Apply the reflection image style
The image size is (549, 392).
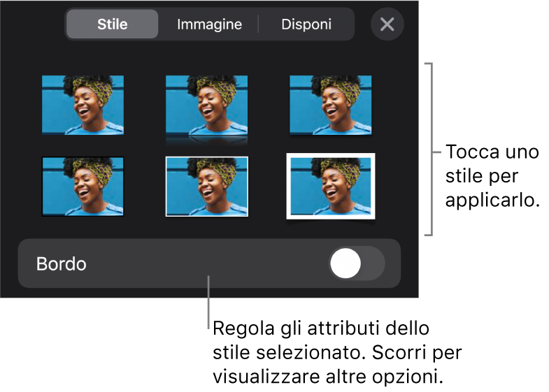[x=206, y=109]
